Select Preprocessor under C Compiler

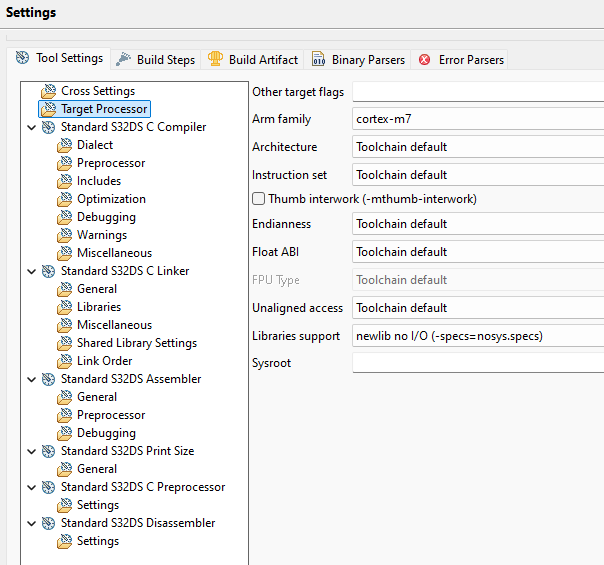click(x=111, y=163)
